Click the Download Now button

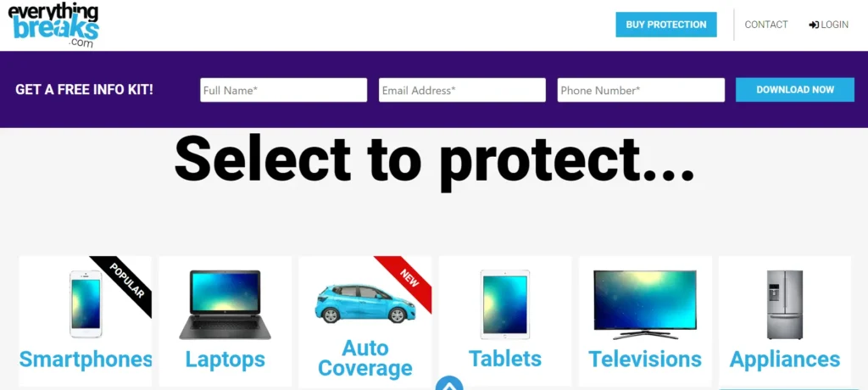click(x=795, y=90)
